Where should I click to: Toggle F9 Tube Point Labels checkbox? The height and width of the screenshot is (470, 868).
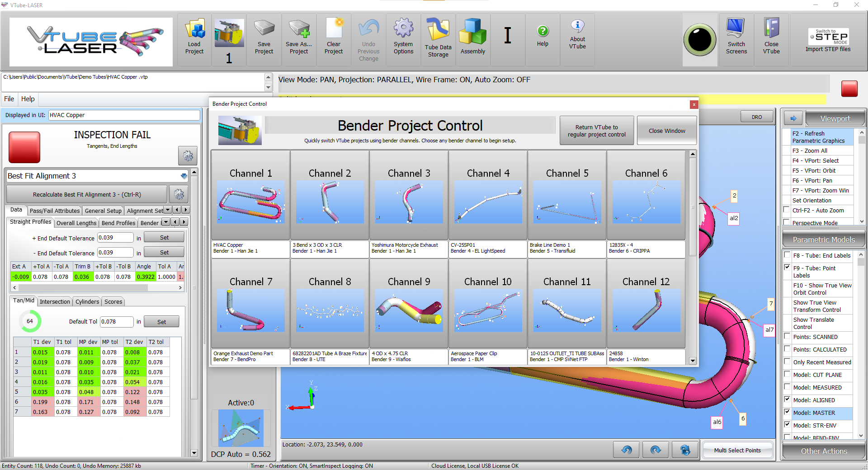(787, 268)
